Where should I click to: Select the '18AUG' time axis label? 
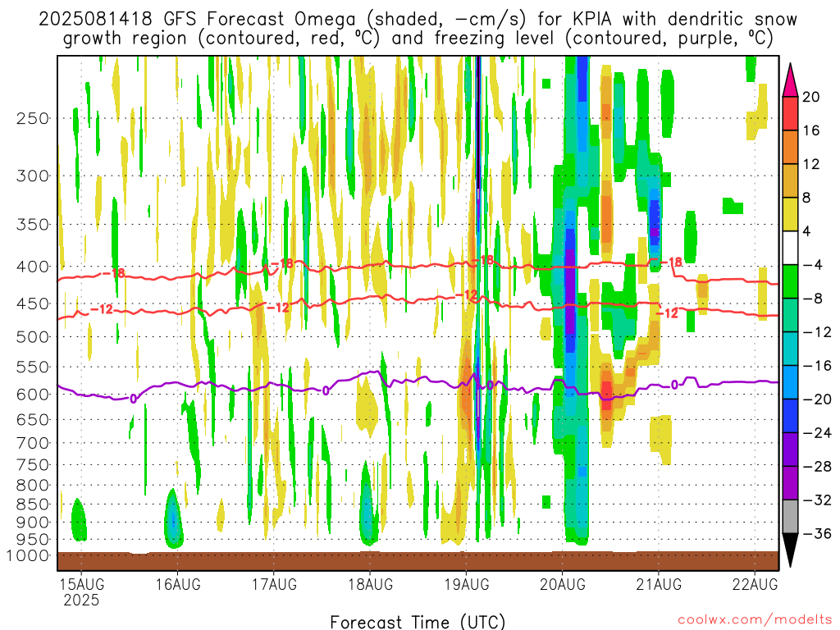tap(370, 584)
